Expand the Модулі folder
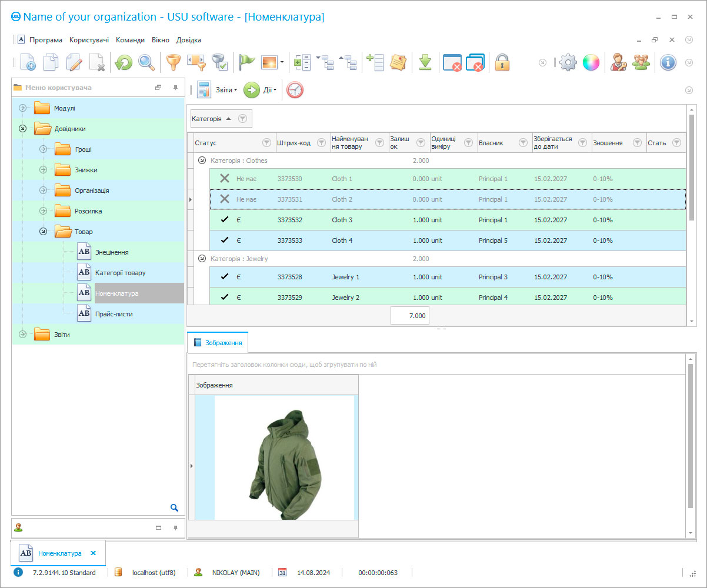Screen dimensions: 707x588 (x=23, y=108)
